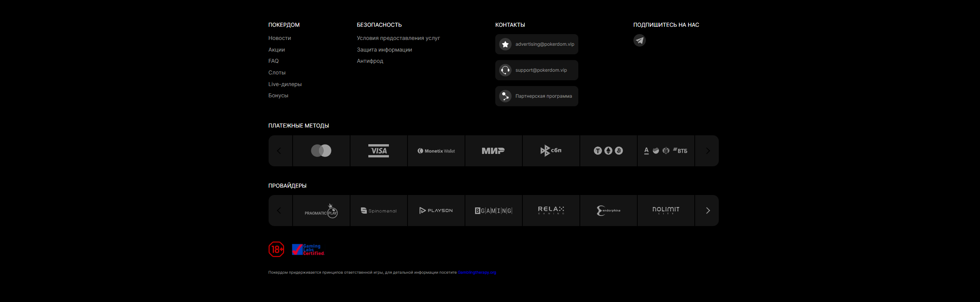Select the cryptocurrency payment tile
Image resolution: width=980 pixels, height=302 pixels.
(609, 151)
